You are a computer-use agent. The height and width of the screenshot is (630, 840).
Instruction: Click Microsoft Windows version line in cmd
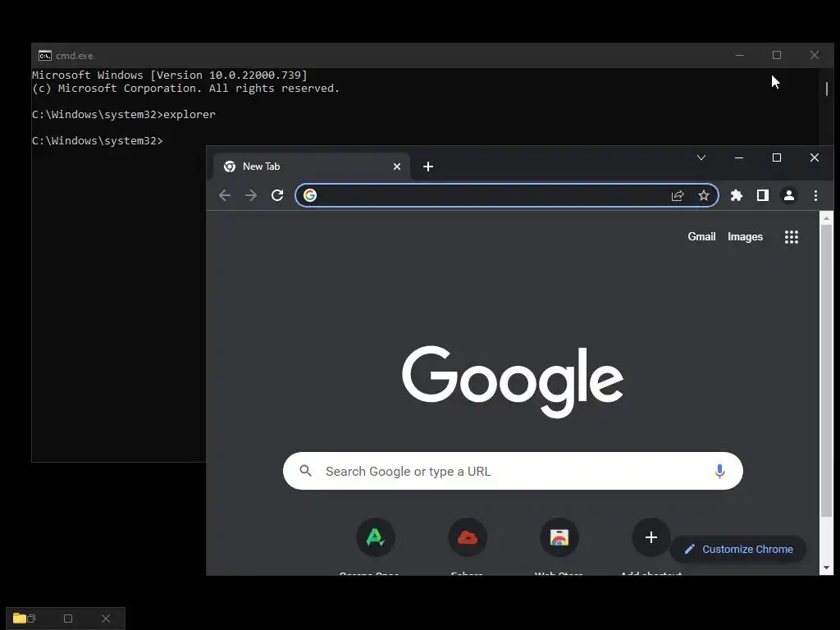(170, 75)
